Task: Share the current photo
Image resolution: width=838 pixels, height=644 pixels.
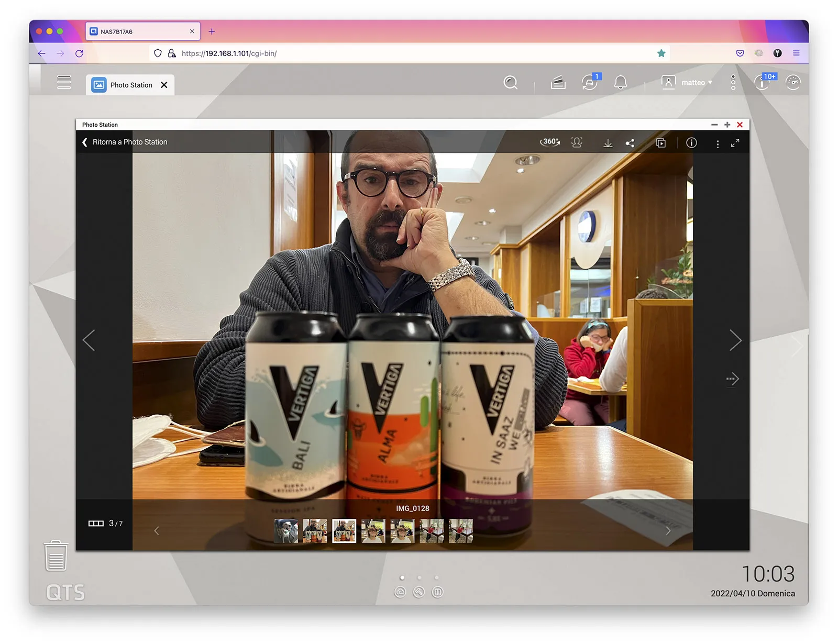Action: (630, 143)
